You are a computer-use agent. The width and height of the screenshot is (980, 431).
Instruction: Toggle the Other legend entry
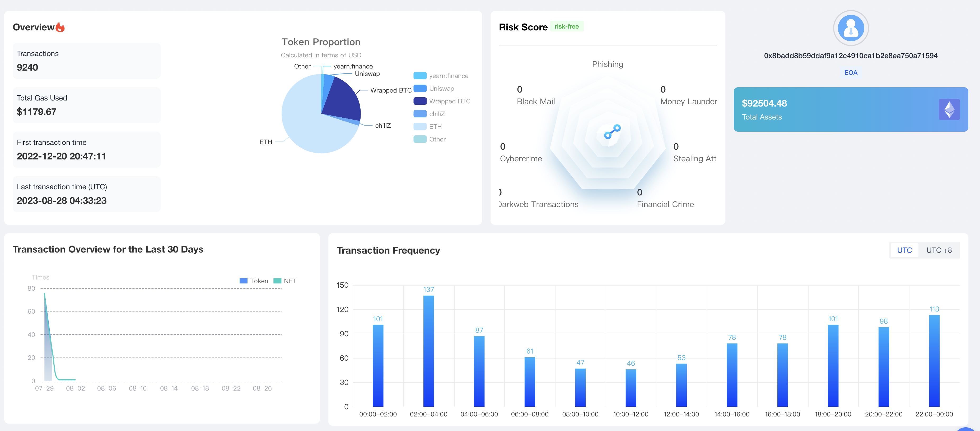(430, 139)
